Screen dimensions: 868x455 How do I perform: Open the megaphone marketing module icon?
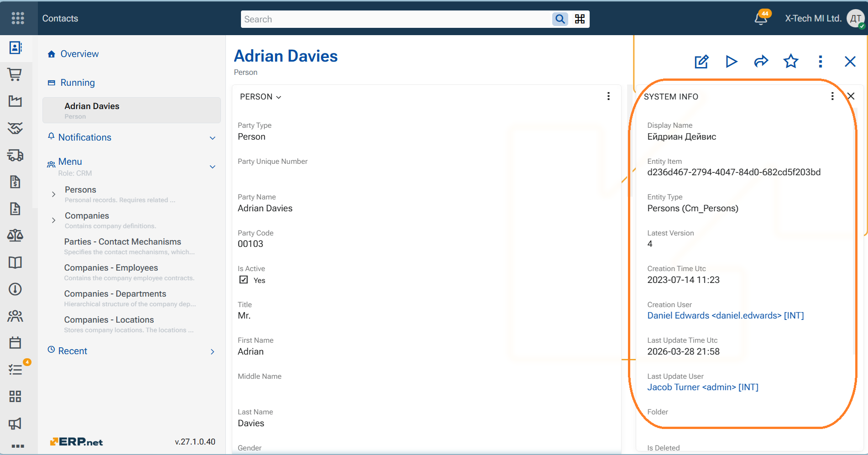(x=16, y=424)
